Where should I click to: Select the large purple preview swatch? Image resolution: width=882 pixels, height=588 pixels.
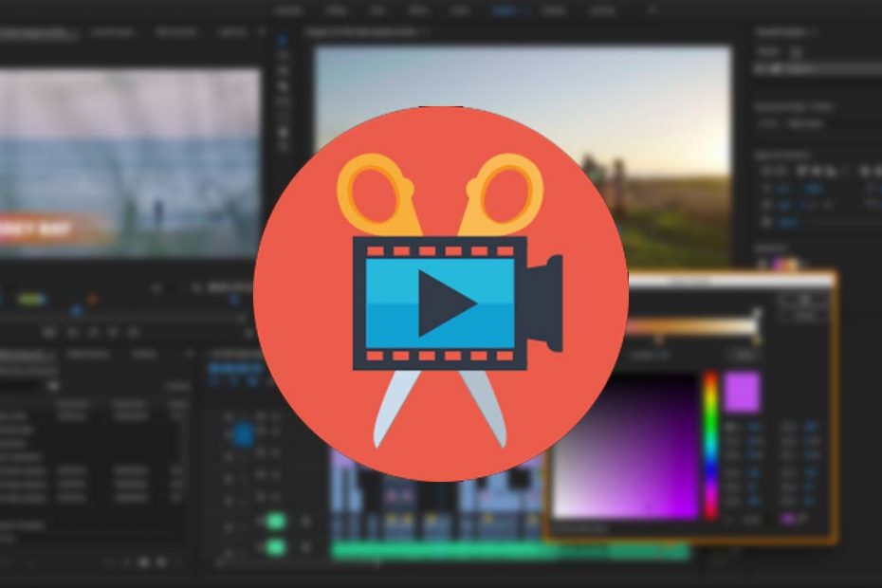742,392
